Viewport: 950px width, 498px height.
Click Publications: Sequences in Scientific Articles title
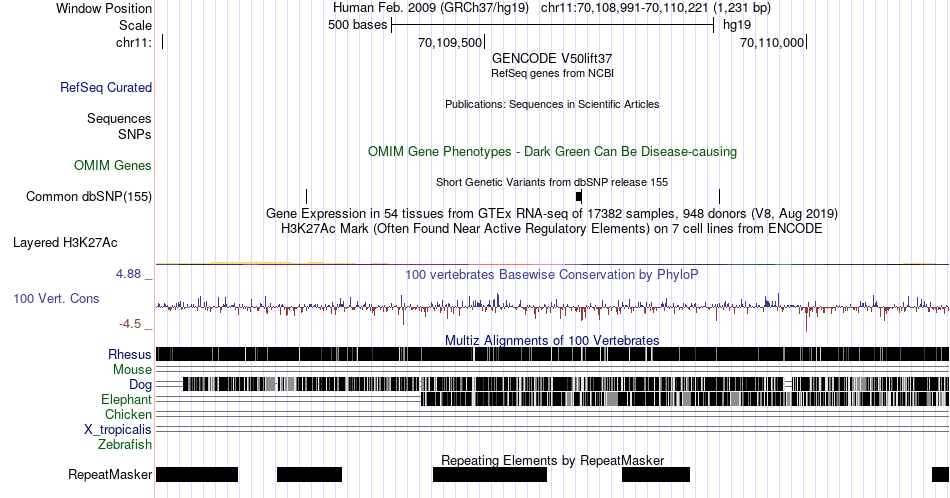[552, 104]
